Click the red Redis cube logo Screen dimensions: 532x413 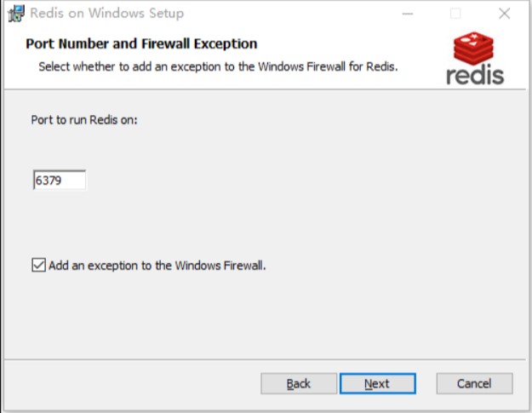click(473, 49)
